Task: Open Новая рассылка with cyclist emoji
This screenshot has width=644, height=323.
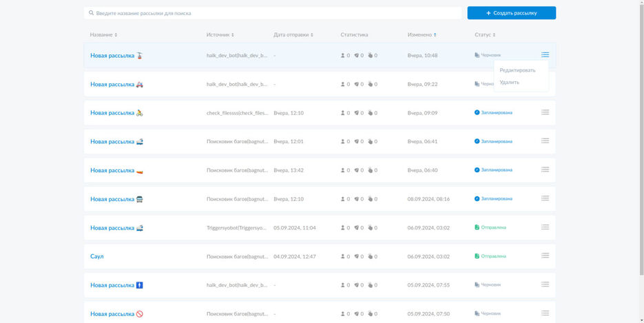Action: 116,113
